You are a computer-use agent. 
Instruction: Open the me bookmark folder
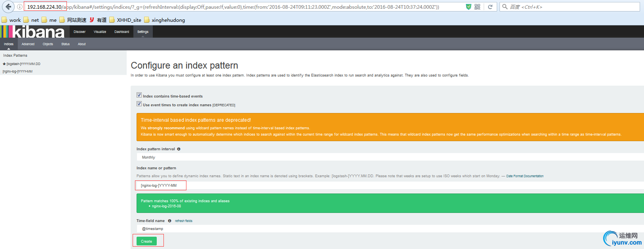pyautogui.click(x=49, y=20)
